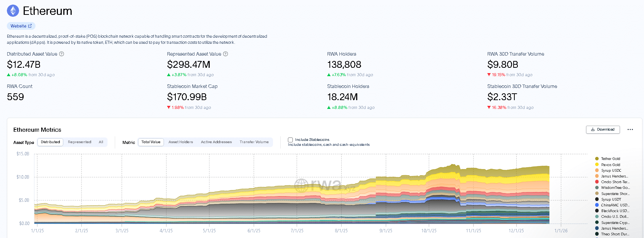The width and height of the screenshot is (644, 238).
Task: Select the Transfer Volume metric
Action: [x=254, y=142]
